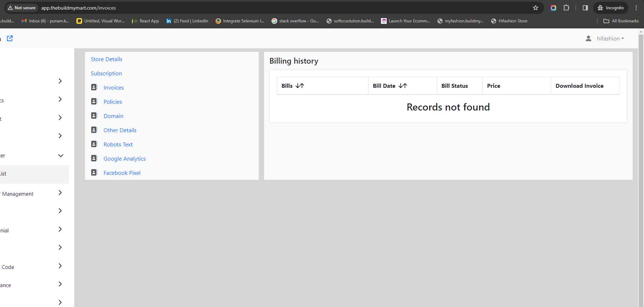The width and height of the screenshot is (644, 307).
Task: Open the browser extensions puzzle icon
Action: pos(567,8)
